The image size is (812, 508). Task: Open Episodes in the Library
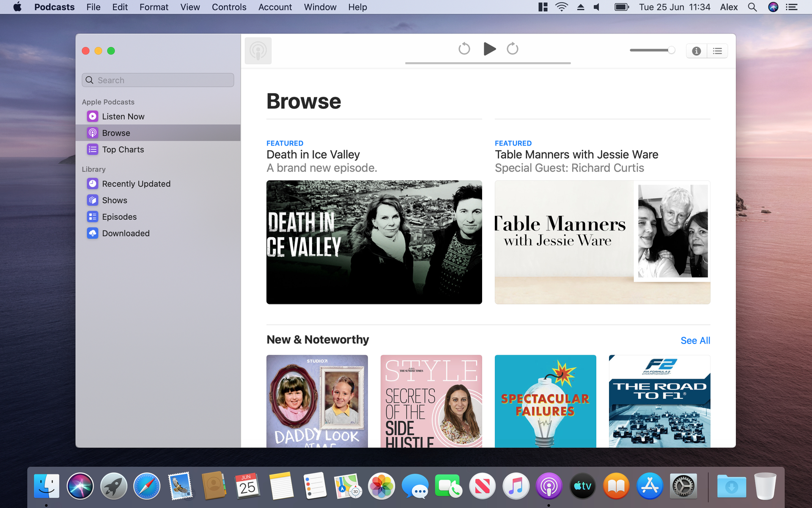tap(158, 217)
